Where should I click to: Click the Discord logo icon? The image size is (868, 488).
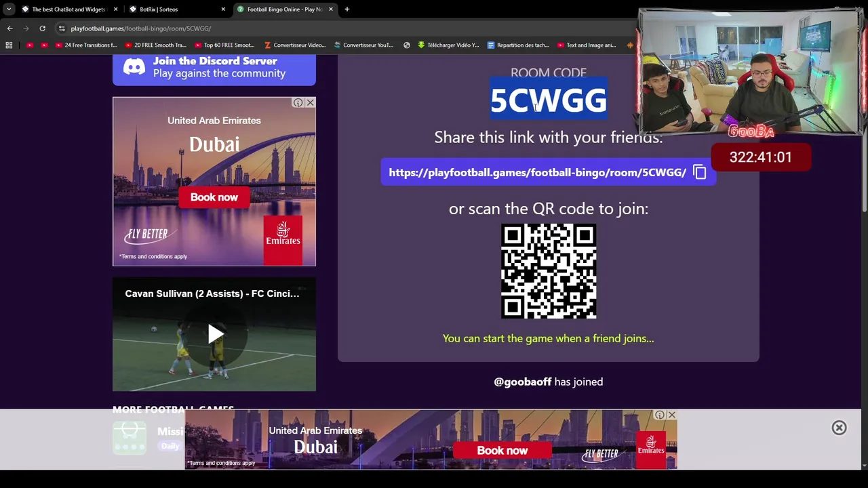pyautogui.click(x=134, y=66)
